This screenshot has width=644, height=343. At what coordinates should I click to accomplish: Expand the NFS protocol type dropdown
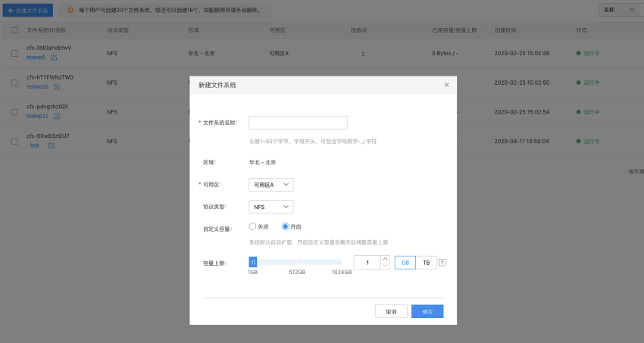click(x=271, y=207)
